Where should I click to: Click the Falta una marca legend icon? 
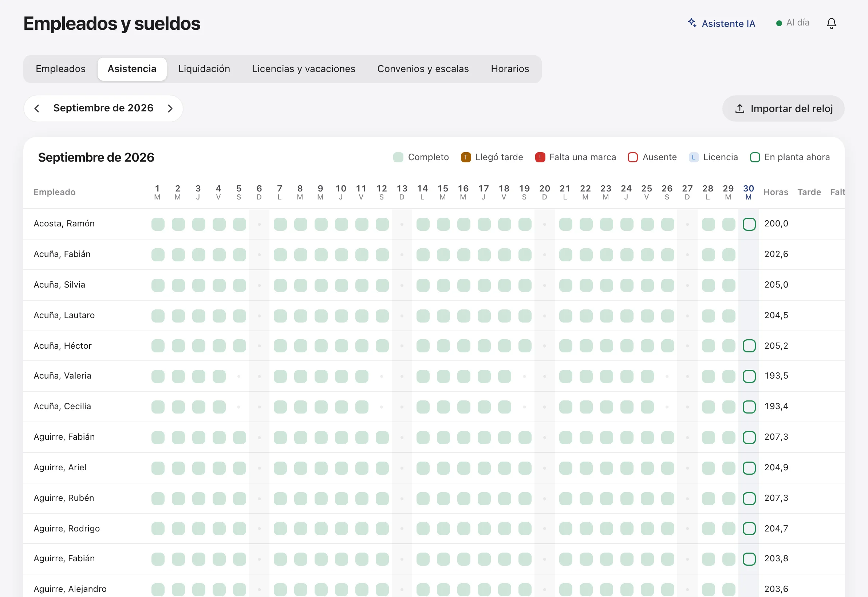click(x=540, y=158)
